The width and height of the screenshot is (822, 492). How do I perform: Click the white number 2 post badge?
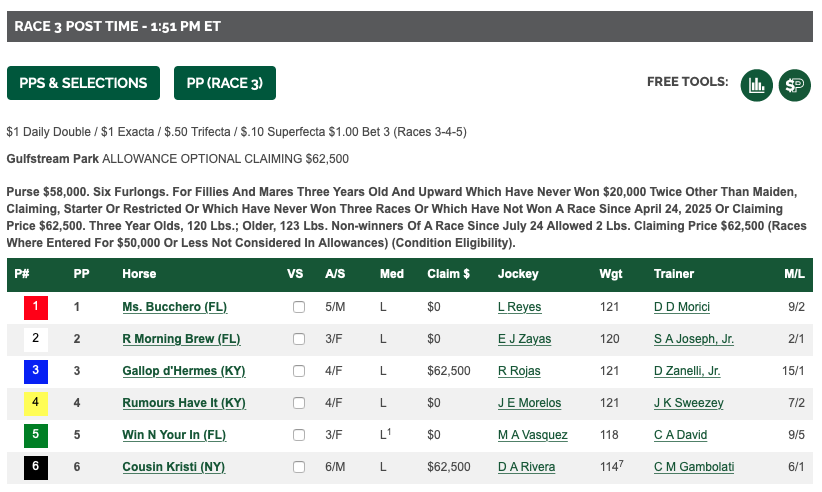35,339
